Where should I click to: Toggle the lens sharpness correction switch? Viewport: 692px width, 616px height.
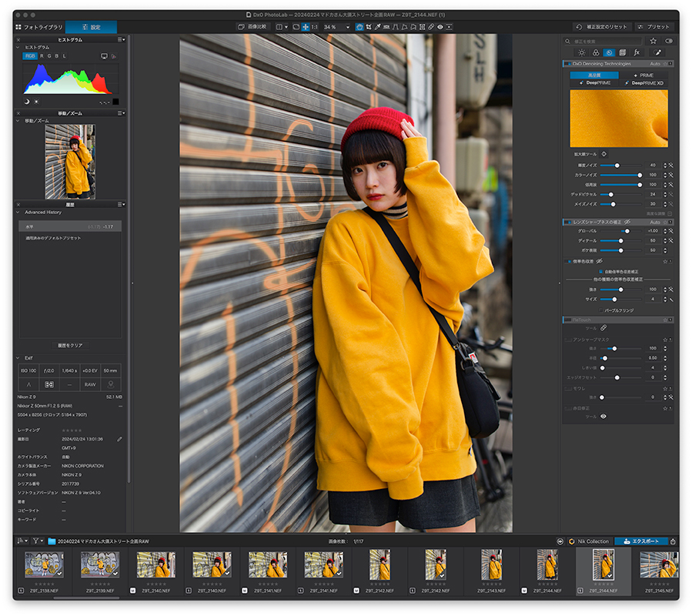tap(567, 222)
